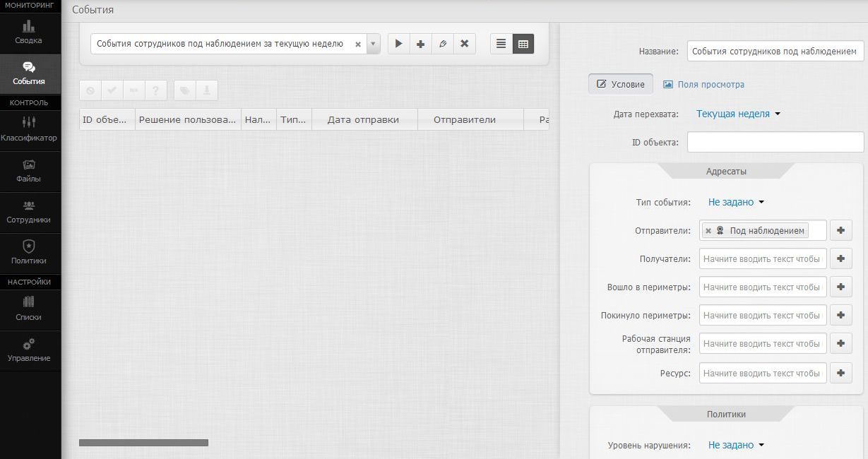Open the Списки section
Screen dimensions: 868x459
(29, 309)
